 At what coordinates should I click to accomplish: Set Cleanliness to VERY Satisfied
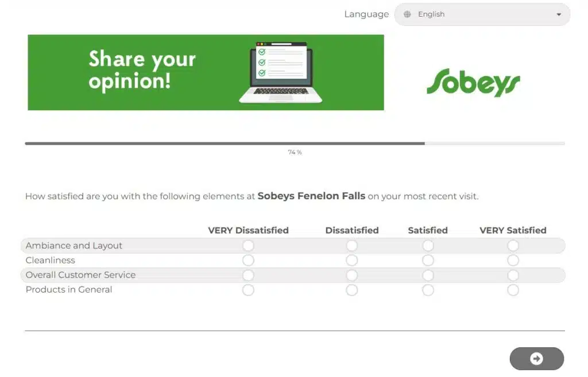[513, 260]
